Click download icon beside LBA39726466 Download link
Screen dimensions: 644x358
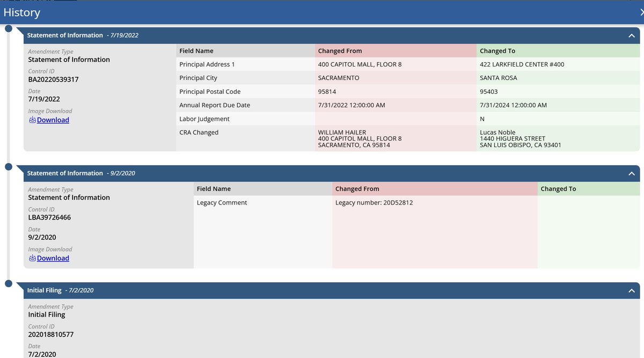pyautogui.click(x=32, y=258)
